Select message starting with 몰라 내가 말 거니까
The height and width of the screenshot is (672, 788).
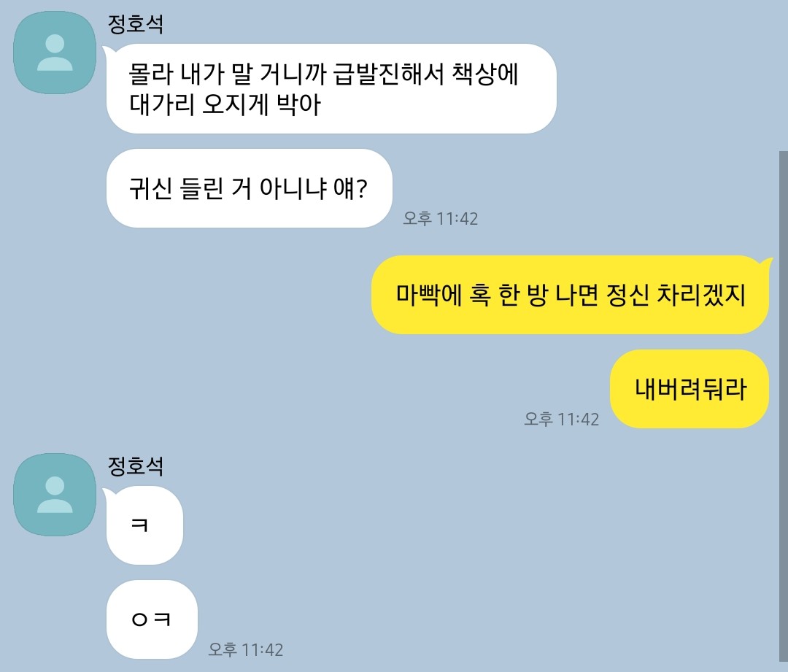pyautogui.click(x=331, y=88)
